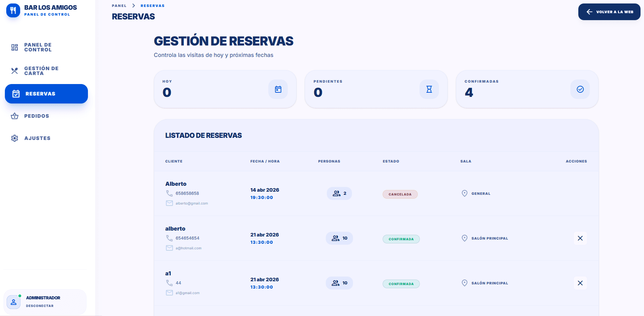Click the Bar Los Amigos fork-knife logo

pos(13,10)
